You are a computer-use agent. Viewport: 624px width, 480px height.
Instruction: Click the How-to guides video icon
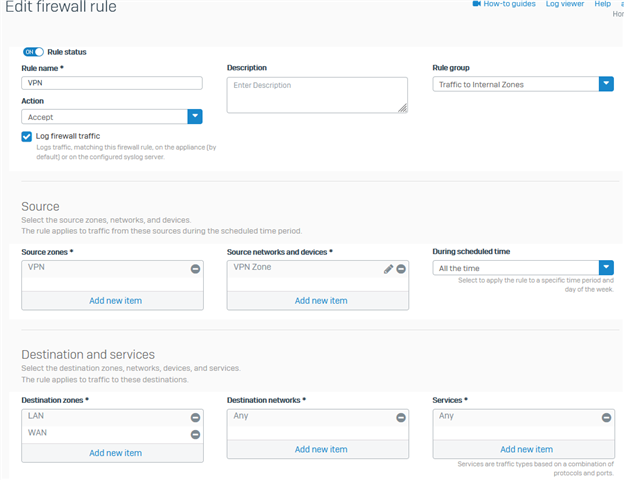point(477,4)
